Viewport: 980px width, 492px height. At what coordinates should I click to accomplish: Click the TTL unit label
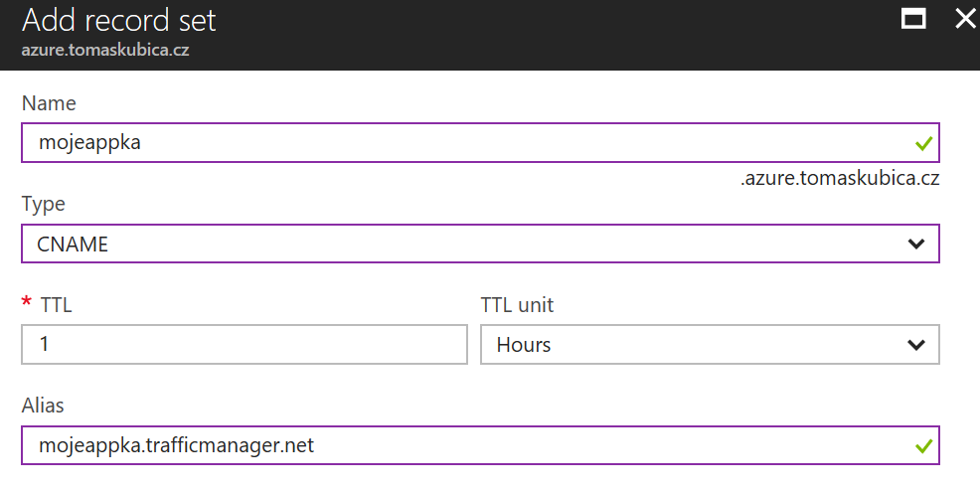click(517, 305)
